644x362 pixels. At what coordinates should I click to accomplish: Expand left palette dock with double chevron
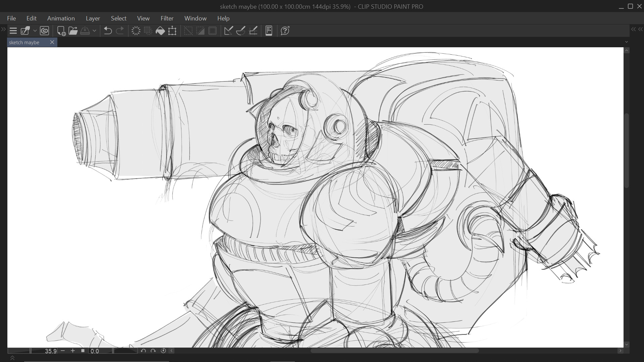3,29
